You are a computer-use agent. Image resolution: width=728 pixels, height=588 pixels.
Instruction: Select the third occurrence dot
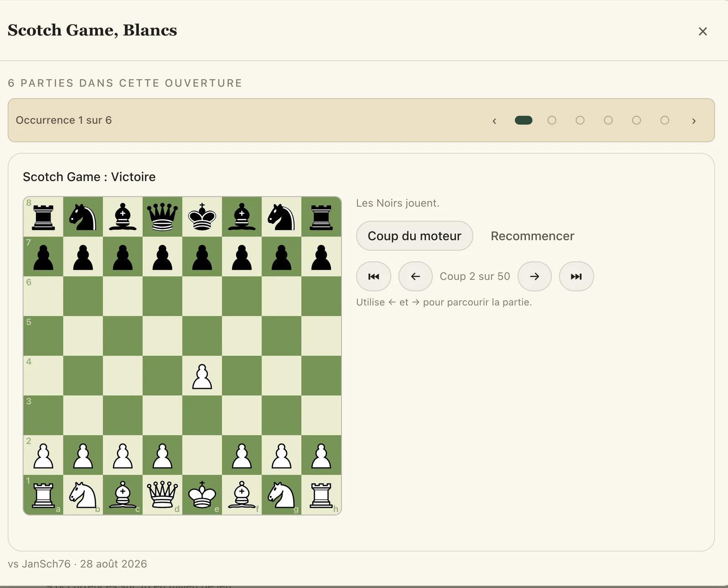pyautogui.click(x=580, y=120)
